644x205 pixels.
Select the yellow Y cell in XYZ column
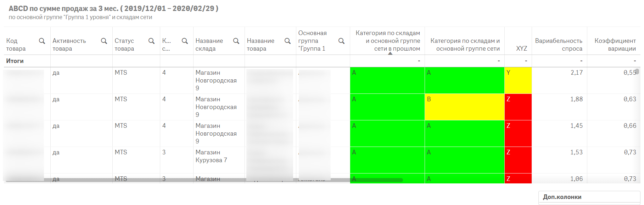(518, 80)
